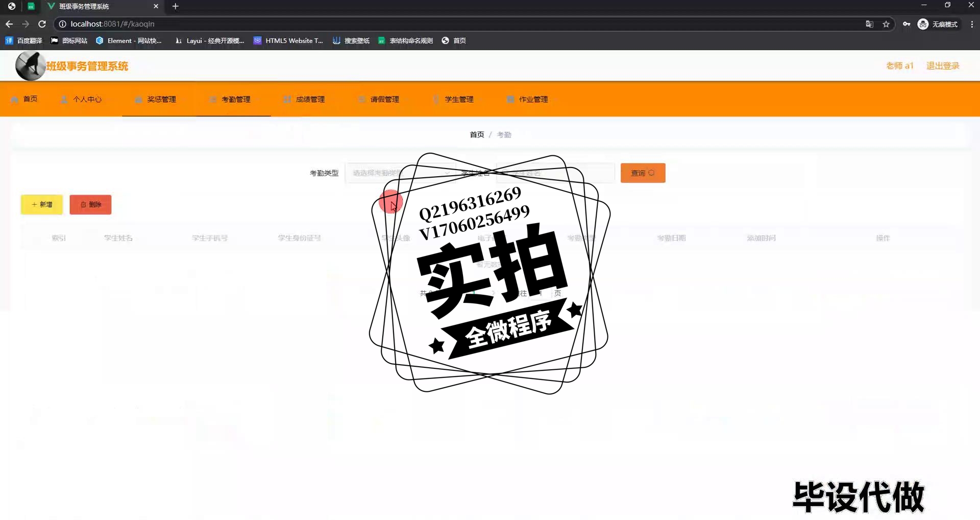Open 成绩管理 menu item

(x=304, y=99)
